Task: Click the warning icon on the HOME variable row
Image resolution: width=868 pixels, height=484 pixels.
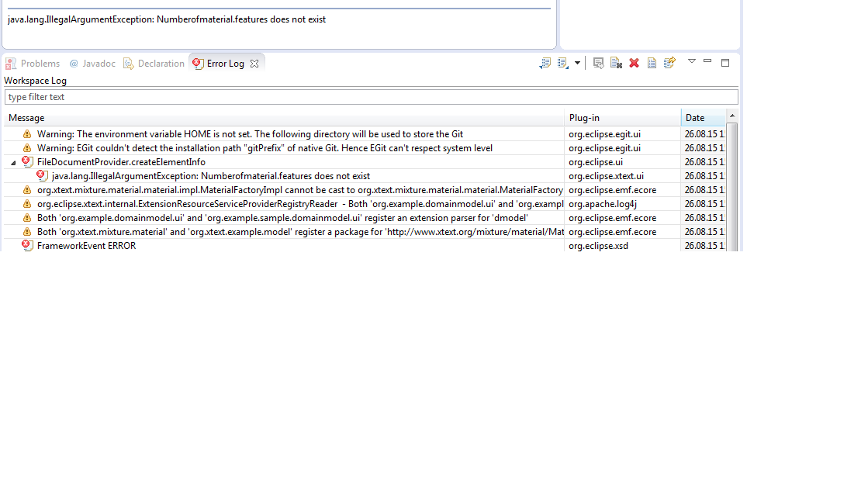Action: click(x=27, y=134)
